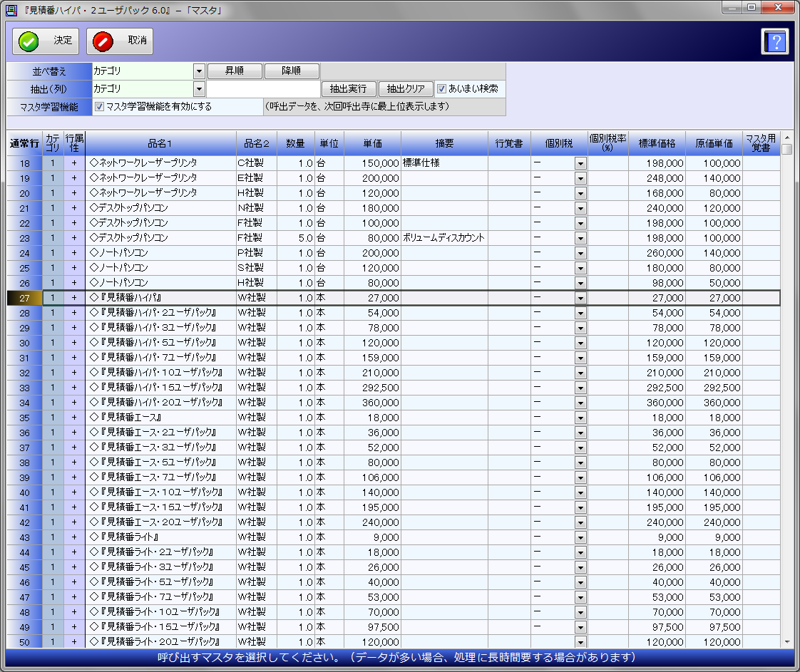Open the 個別税 dropdown in row 30
Image resolution: width=800 pixels, height=672 pixels.
tap(580, 343)
